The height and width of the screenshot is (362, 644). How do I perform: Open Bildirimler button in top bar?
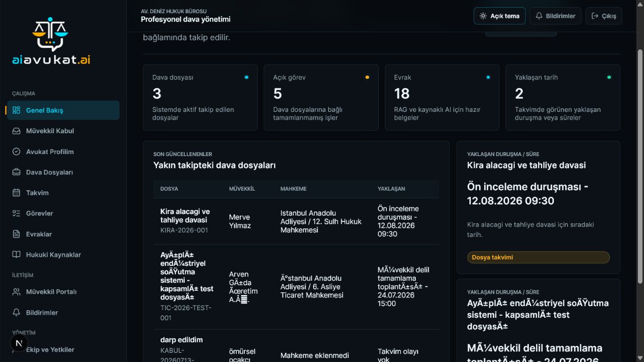click(x=555, y=16)
